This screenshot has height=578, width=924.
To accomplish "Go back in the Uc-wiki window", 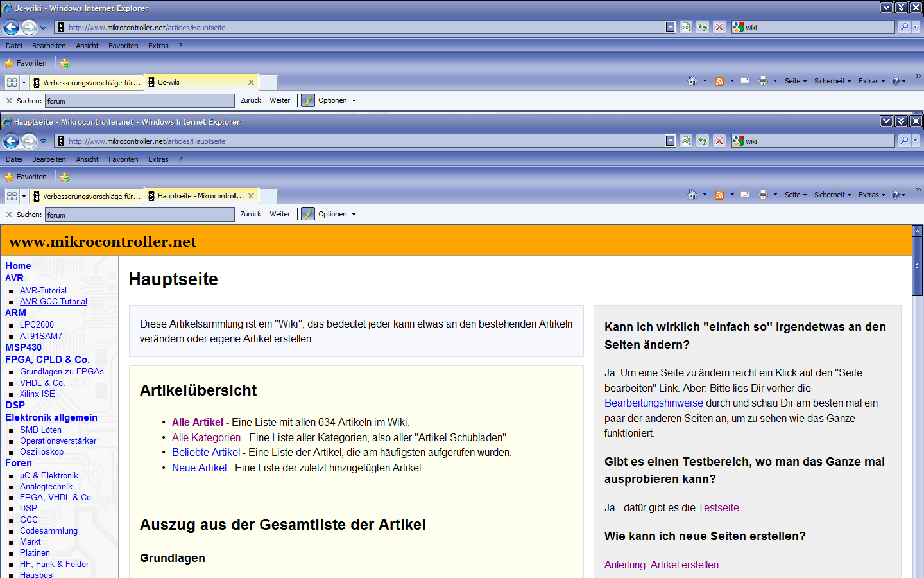I will [11, 27].
